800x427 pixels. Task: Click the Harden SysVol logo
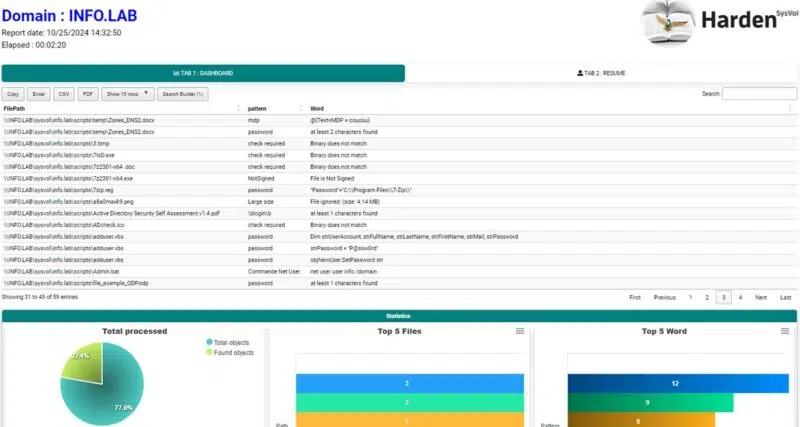[x=718, y=23]
